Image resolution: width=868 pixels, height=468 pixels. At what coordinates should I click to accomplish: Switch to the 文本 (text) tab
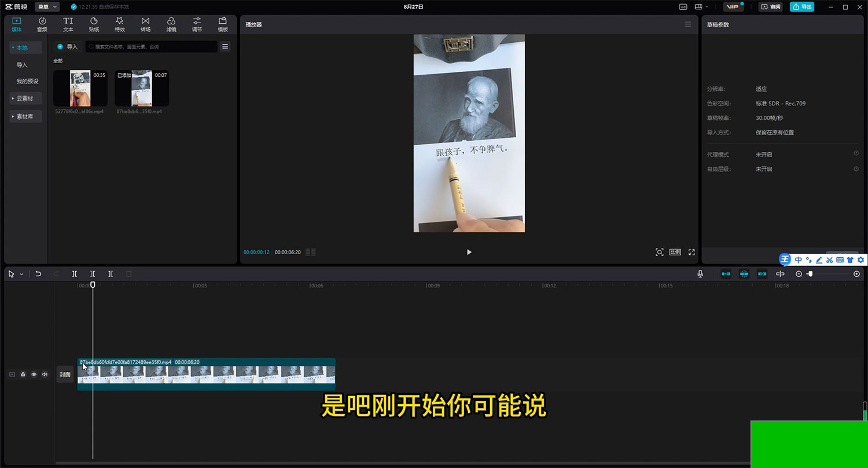68,24
